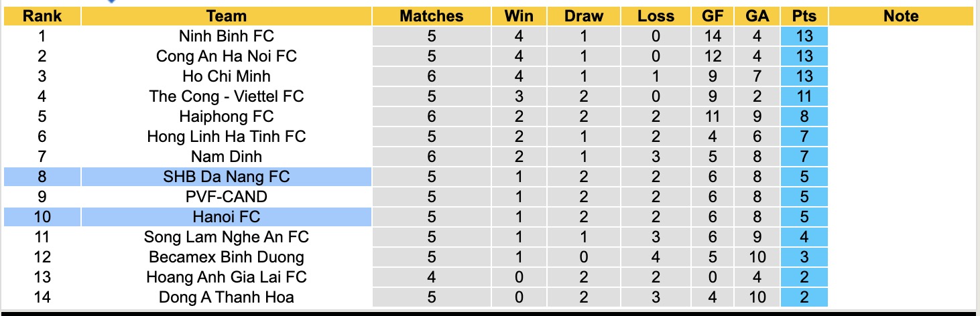Click the Rank column header

click(42, 16)
